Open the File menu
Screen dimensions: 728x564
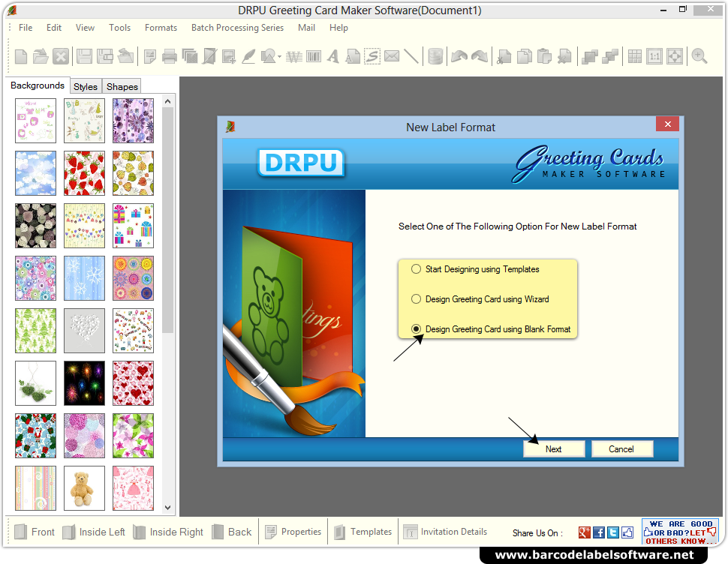pos(26,28)
